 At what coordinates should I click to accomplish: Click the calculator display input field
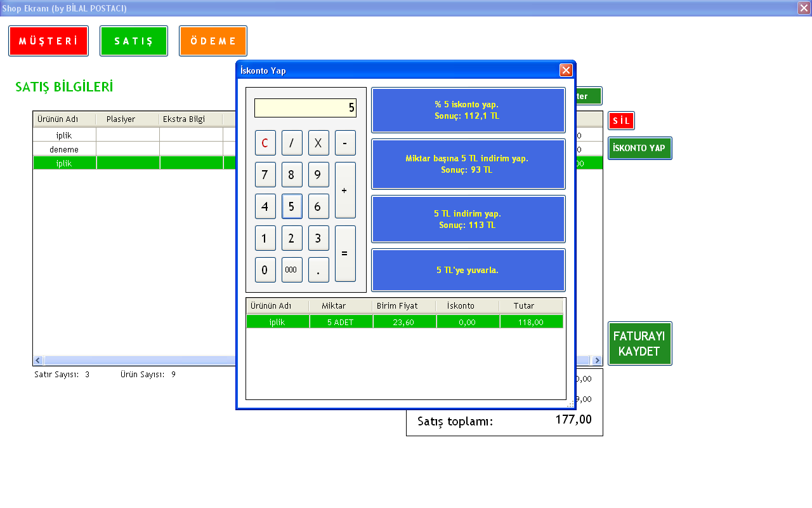click(x=305, y=108)
